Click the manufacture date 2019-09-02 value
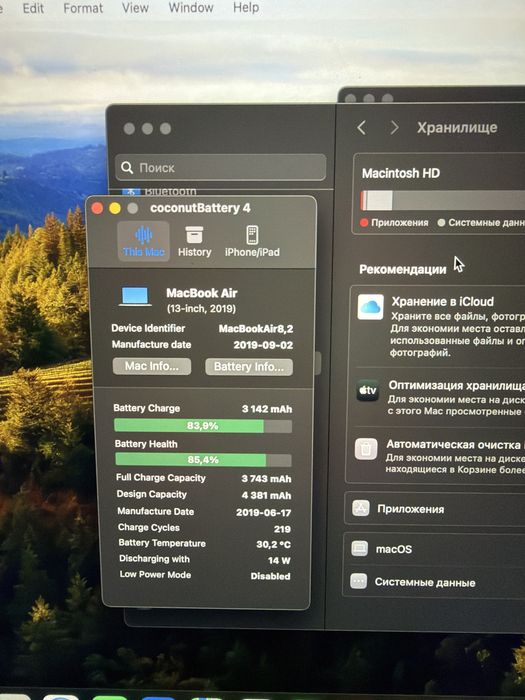 coord(263,345)
